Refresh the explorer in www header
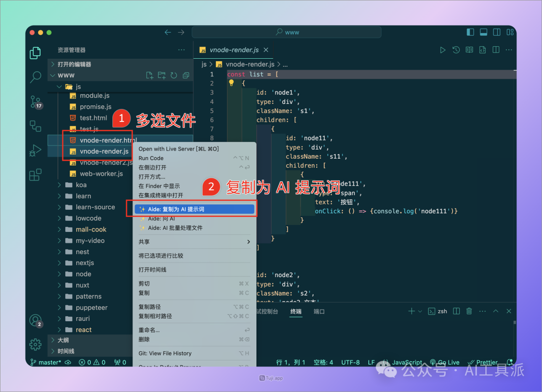The image size is (542, 392). click(174, 75)
